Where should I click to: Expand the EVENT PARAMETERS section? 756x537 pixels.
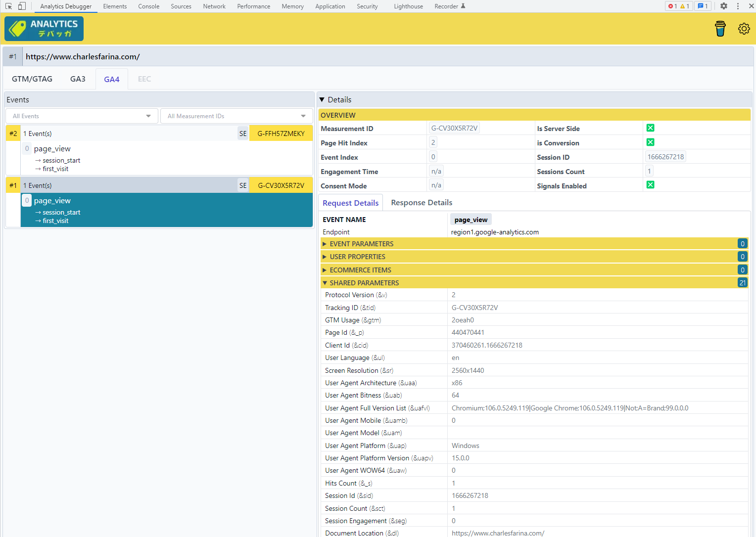[x=361, y=244]
